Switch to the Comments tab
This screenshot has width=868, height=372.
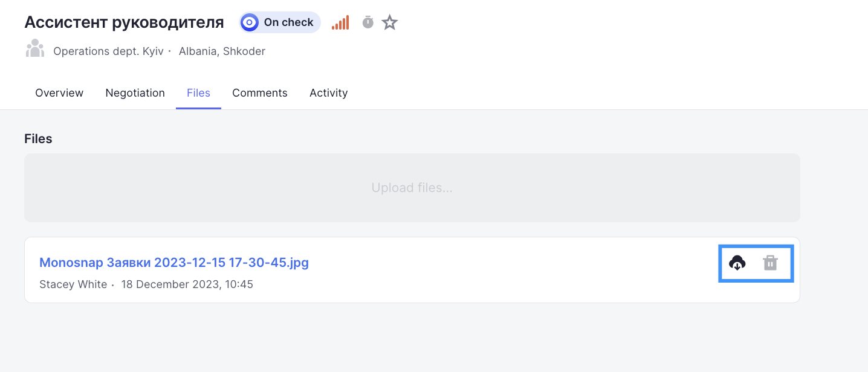[260, 92]
